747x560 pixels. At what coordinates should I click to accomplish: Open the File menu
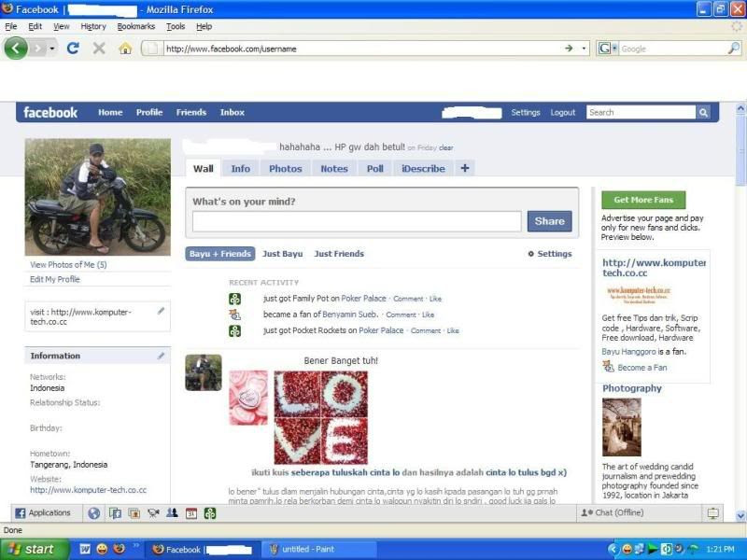pos(10,26)
